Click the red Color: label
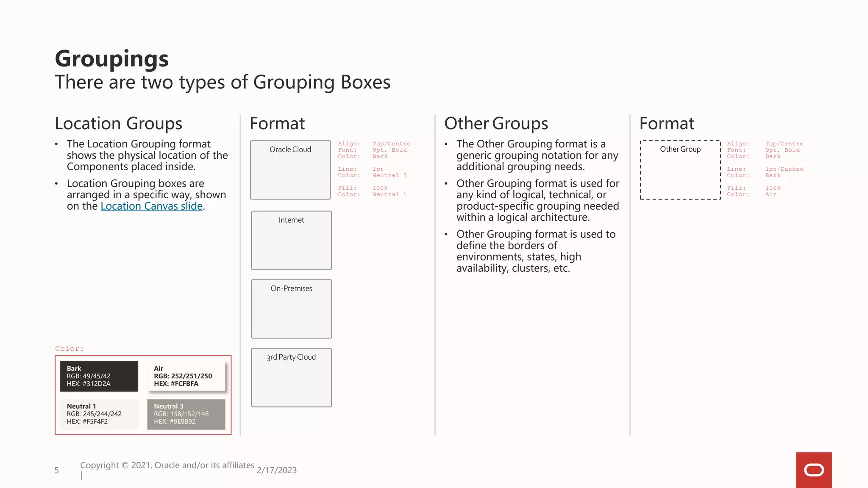Image resolution: width=868 pixels, height=488 pixels. pyautogui.click(x=70, y=349)
